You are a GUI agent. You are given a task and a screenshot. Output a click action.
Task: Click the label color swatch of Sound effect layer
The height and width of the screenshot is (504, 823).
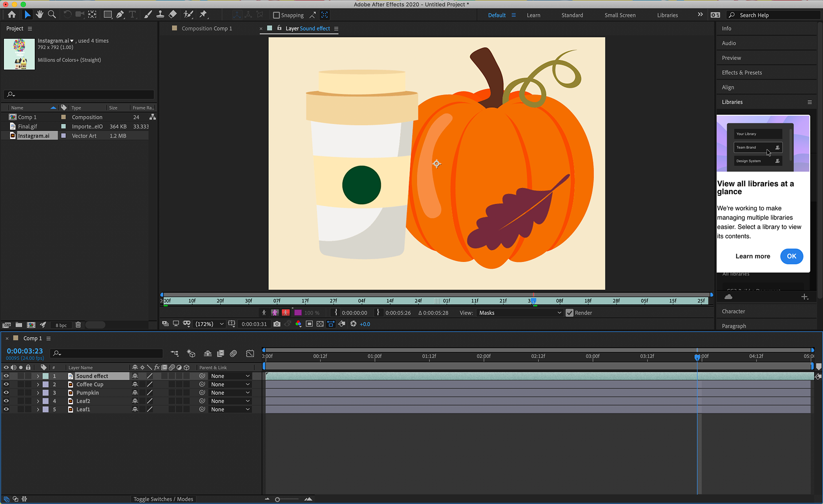45,376
